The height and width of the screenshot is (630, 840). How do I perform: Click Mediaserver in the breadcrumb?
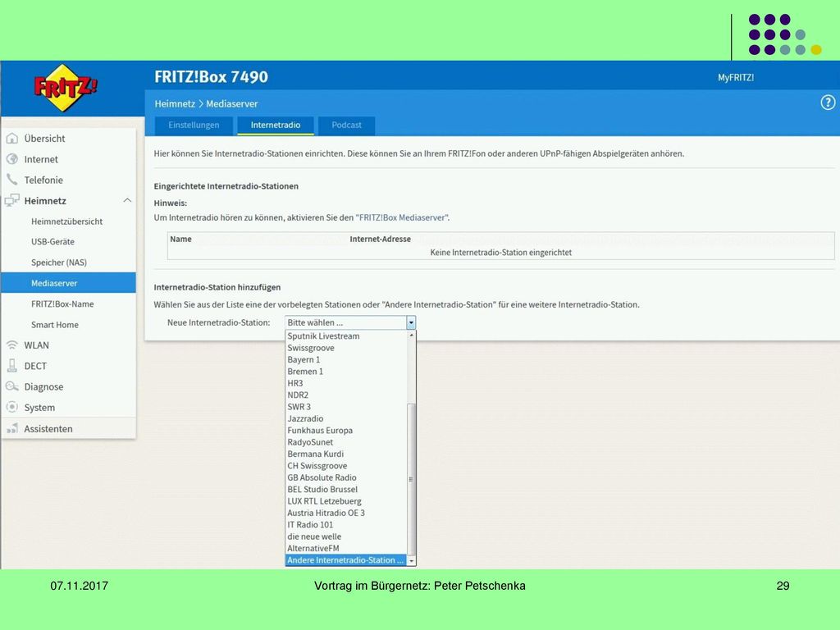click(232, 104)
